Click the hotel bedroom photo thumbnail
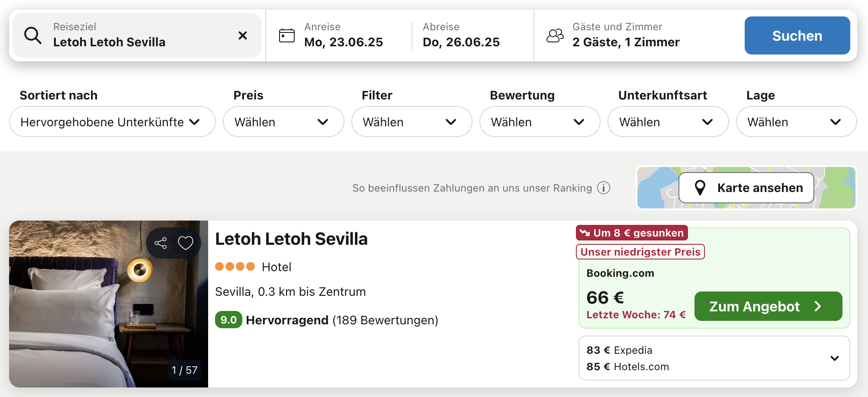Image resolution: width=868 pixels, height=397 pixels. (x=109, y=304)
